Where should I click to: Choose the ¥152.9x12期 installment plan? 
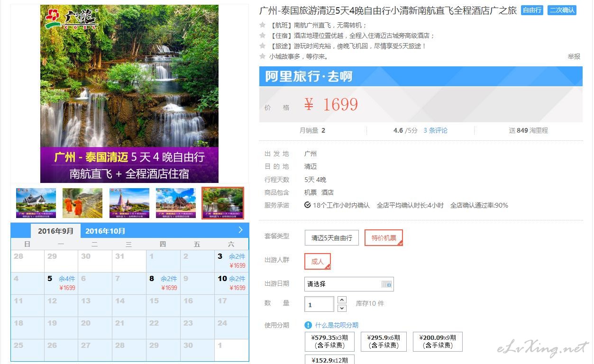(x=329, y=360)
